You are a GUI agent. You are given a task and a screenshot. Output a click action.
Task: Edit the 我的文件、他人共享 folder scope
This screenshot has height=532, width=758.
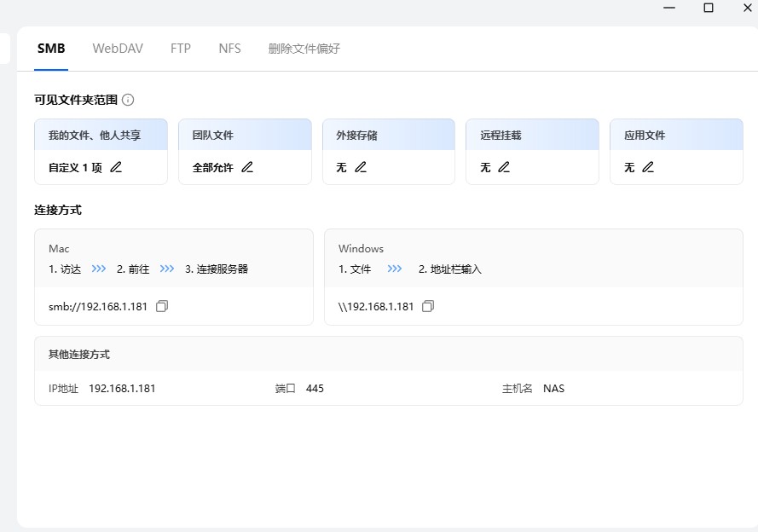116,167
